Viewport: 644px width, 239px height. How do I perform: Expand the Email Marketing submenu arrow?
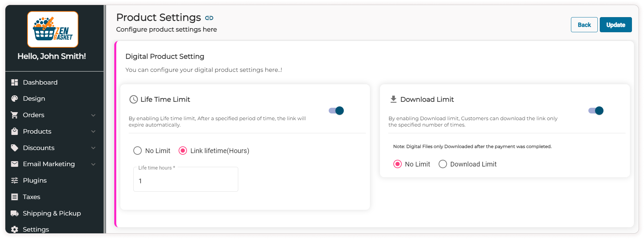pos(93,164)
